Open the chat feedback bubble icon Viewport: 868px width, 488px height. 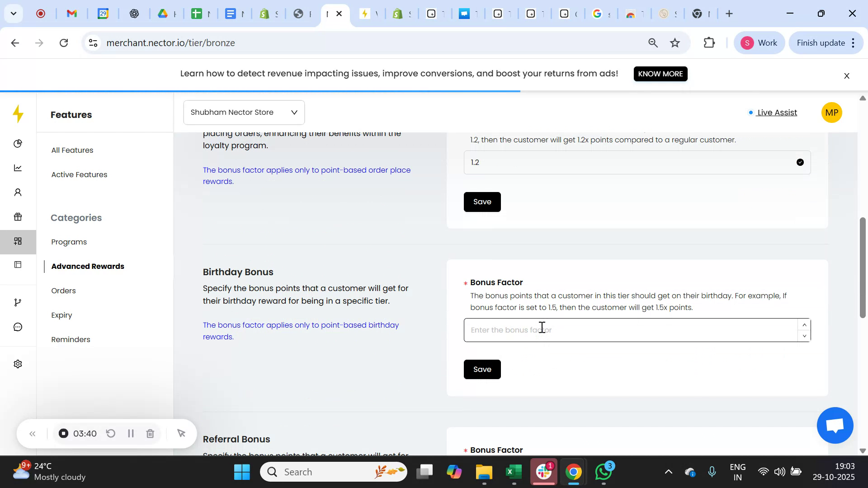click(18, 327)
